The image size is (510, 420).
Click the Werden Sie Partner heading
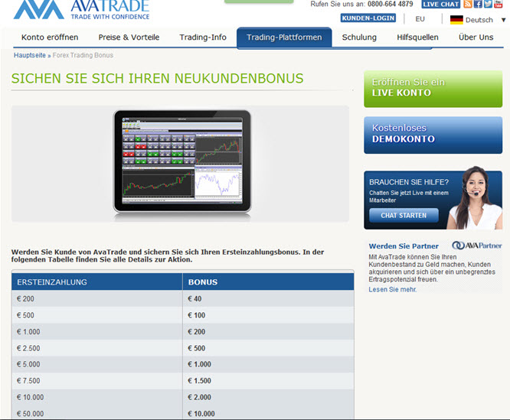pyautogui.click(x=404, y=246)
